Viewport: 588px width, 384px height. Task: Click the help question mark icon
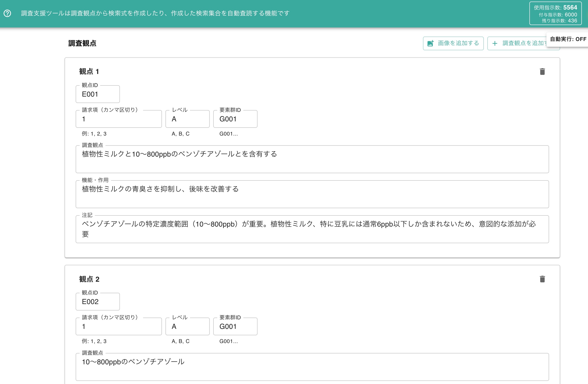tap(8, 13)
